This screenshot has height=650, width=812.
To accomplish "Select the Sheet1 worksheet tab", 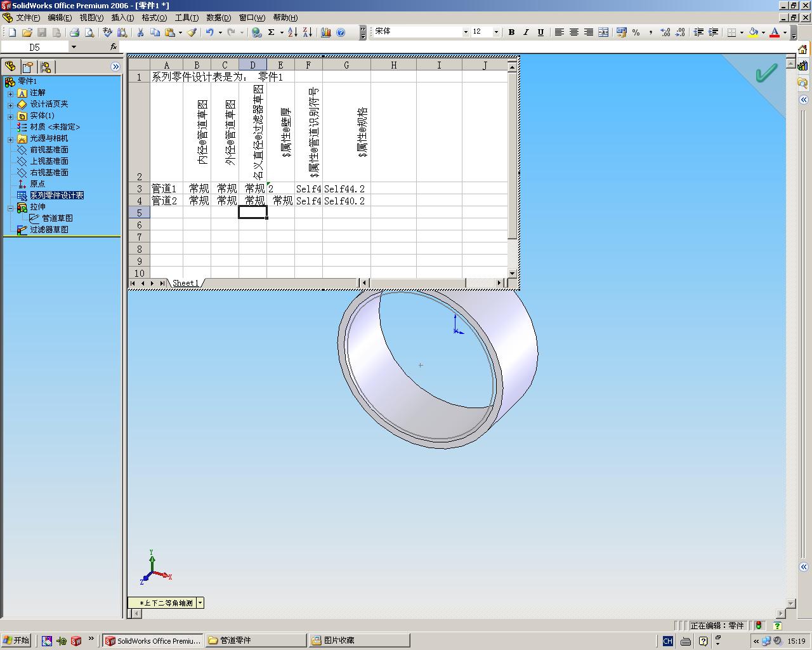I will [x=186, y=283].
